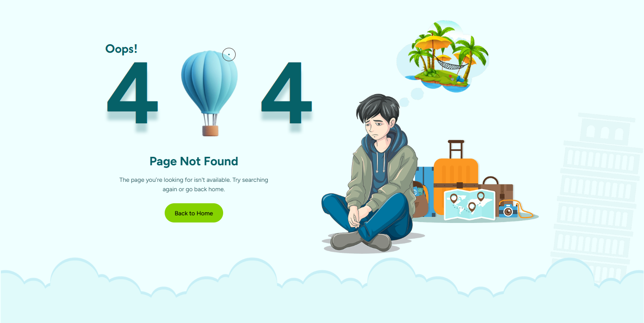Click the folded map with location pins
The height and width of the screenshot is (323, 644).
point(470,204)
